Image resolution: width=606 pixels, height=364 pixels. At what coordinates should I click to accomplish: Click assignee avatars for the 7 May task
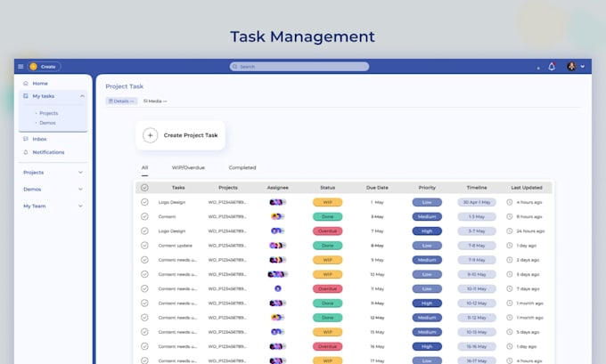coord(277,231)
